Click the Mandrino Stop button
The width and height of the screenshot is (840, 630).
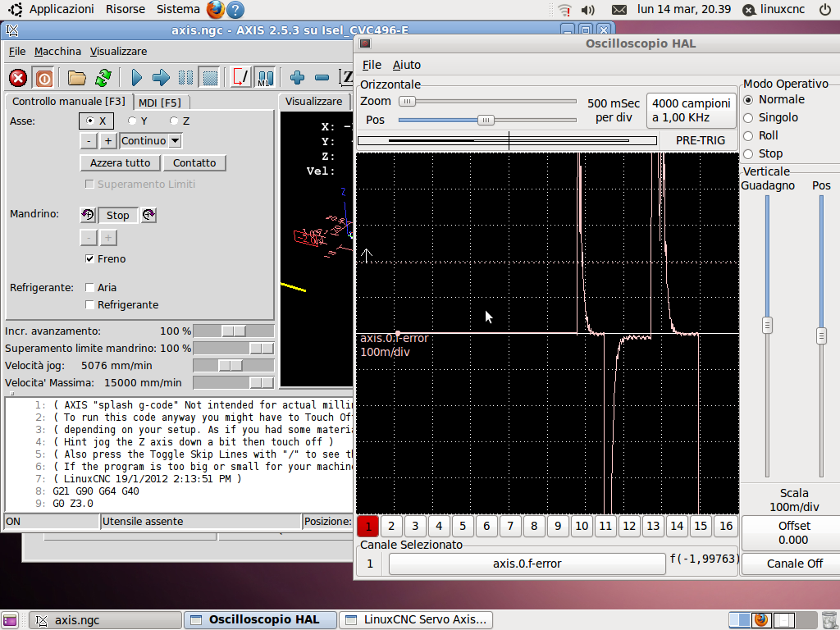(118, 216)
